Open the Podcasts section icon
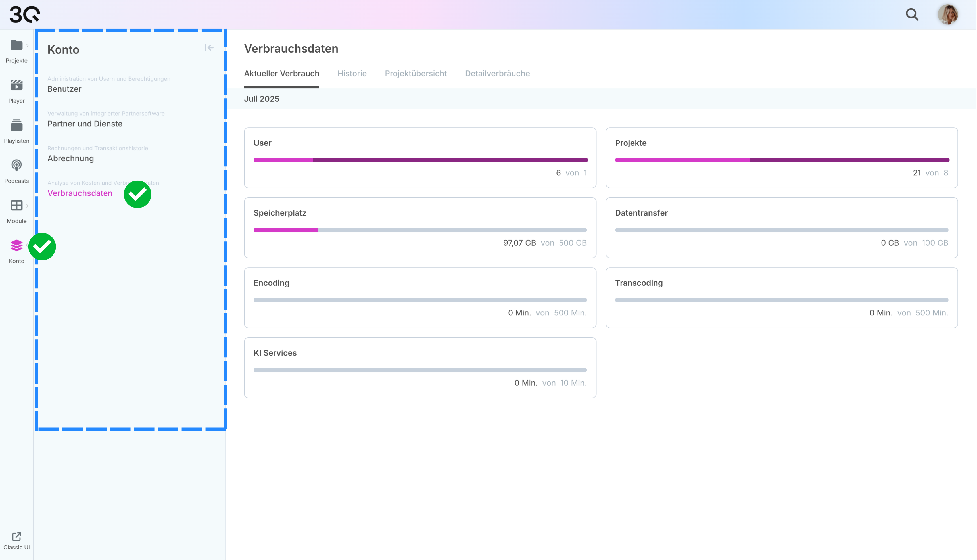 tap(16, 165)
